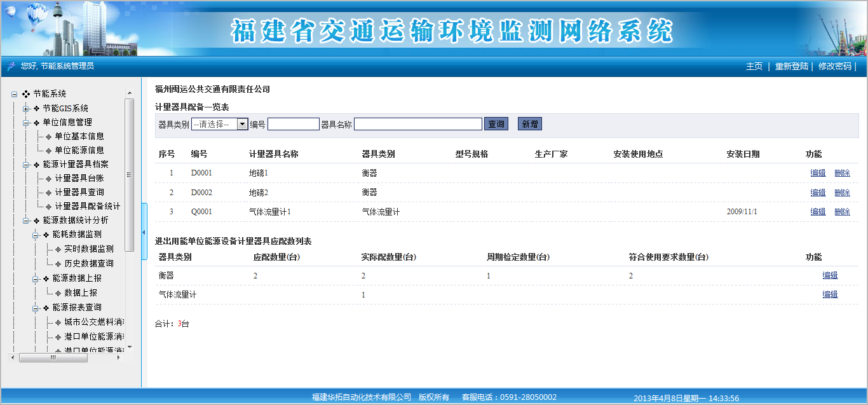Click the 应配数量(台) column header
868x405 pixels.
pos(276,257)
